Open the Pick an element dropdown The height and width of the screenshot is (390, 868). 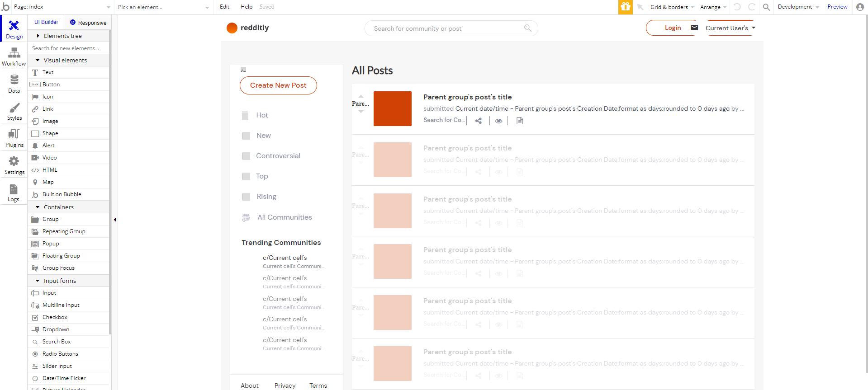tap(163, 7)
